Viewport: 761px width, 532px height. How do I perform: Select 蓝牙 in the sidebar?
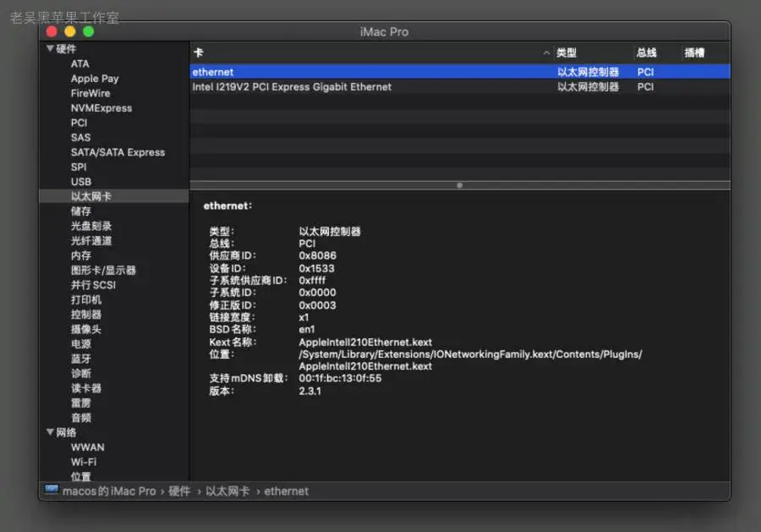[81, 359]
